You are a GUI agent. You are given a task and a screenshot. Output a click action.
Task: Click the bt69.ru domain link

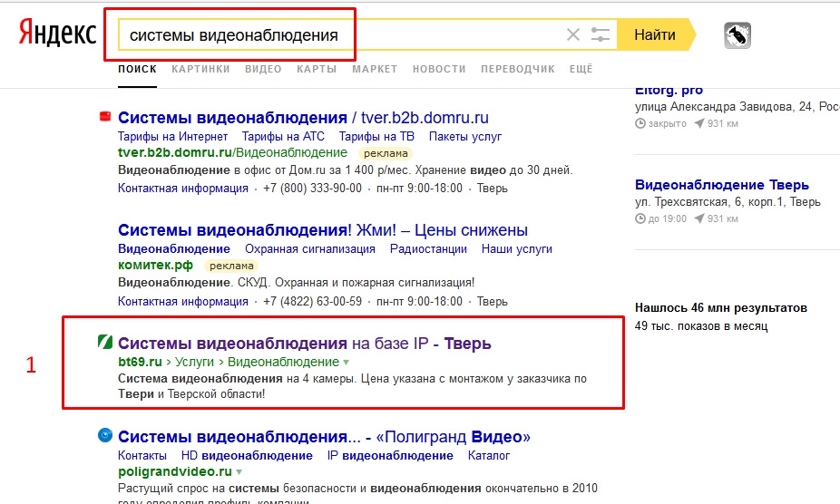pyautogui.click(x=140, y=362)
